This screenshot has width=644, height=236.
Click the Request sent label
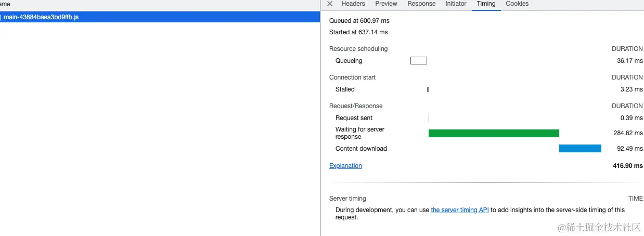[x=354, y=118]
